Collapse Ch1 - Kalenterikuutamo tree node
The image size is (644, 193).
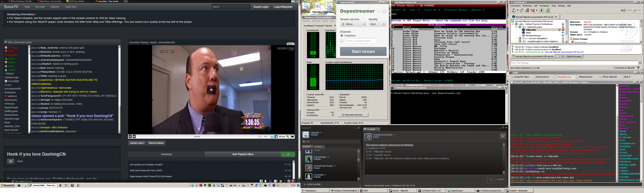coord(516,27)
